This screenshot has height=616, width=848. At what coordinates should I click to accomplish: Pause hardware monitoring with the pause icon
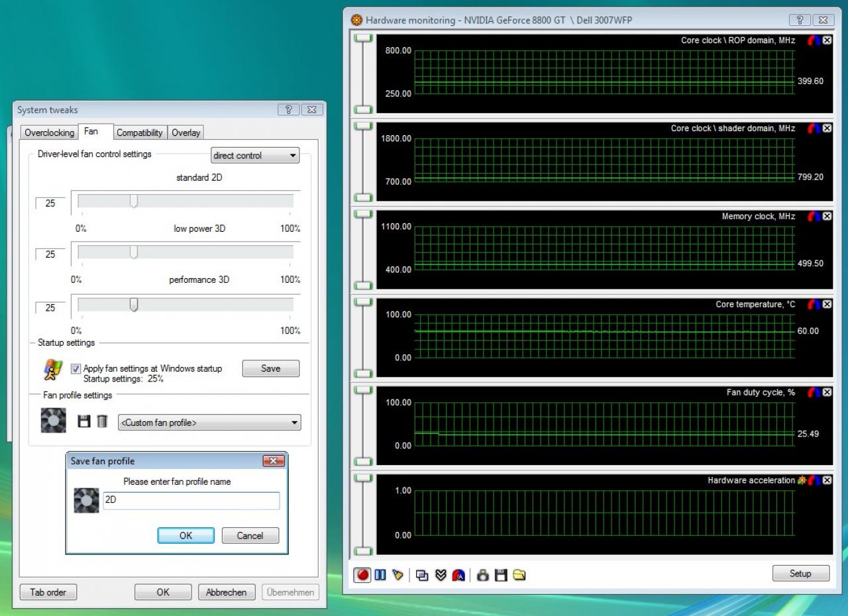click(x=380, y=575)
